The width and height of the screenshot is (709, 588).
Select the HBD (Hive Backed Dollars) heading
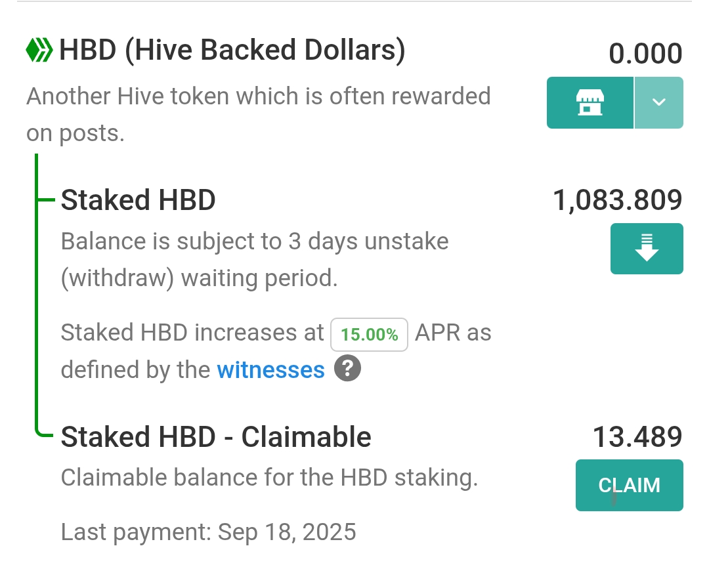pos(231,49)
